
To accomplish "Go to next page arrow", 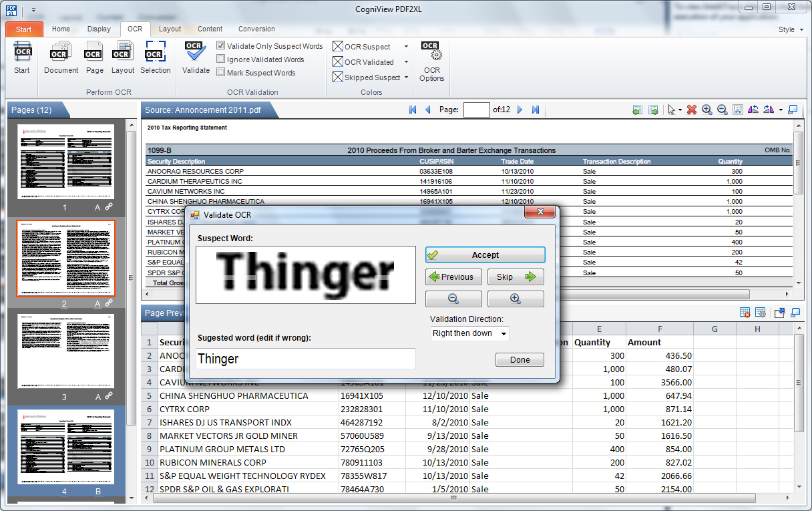I will pos(520,110).
